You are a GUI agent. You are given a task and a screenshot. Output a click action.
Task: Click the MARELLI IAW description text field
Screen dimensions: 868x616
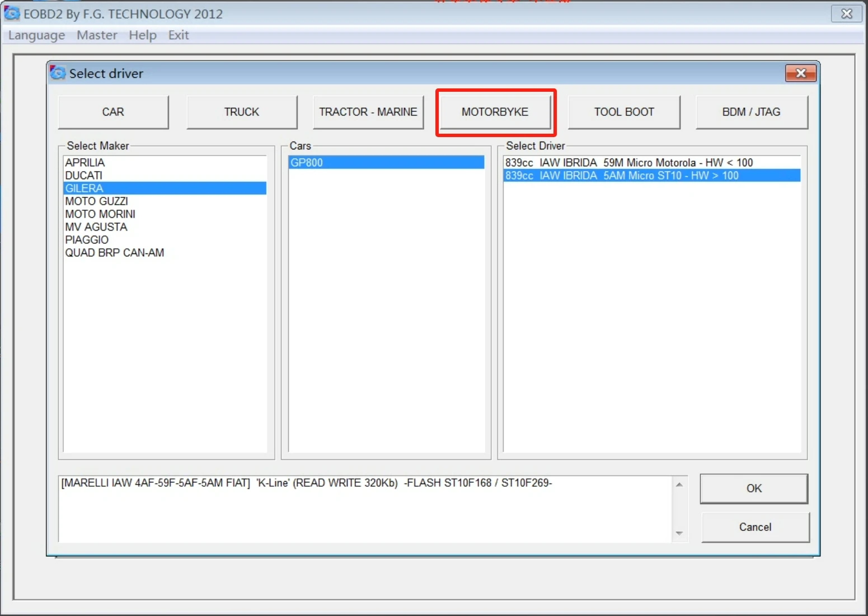[365, 509]
